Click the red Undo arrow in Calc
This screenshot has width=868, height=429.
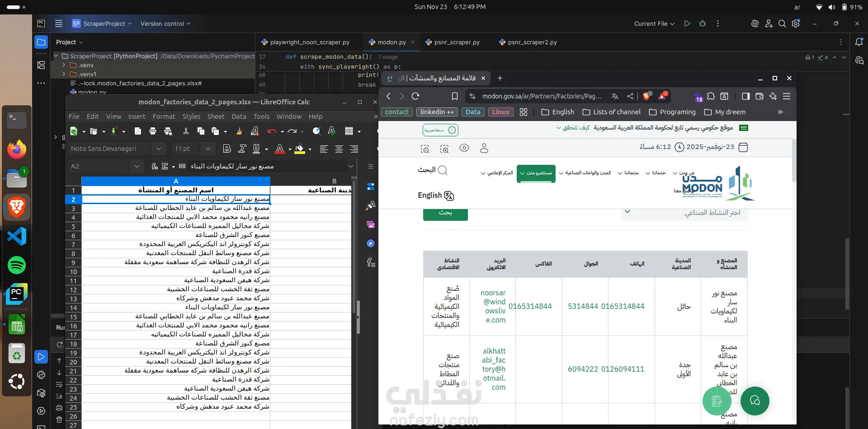pos(272,131)
